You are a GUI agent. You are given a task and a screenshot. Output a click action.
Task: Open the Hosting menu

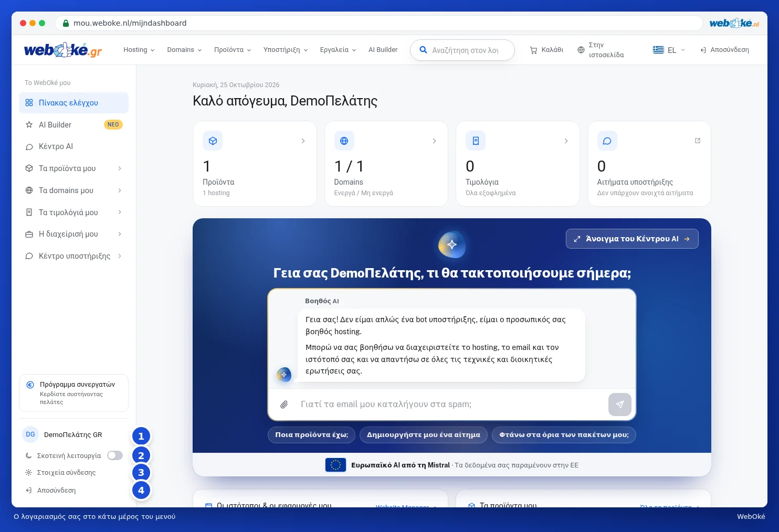pos(139,50)
